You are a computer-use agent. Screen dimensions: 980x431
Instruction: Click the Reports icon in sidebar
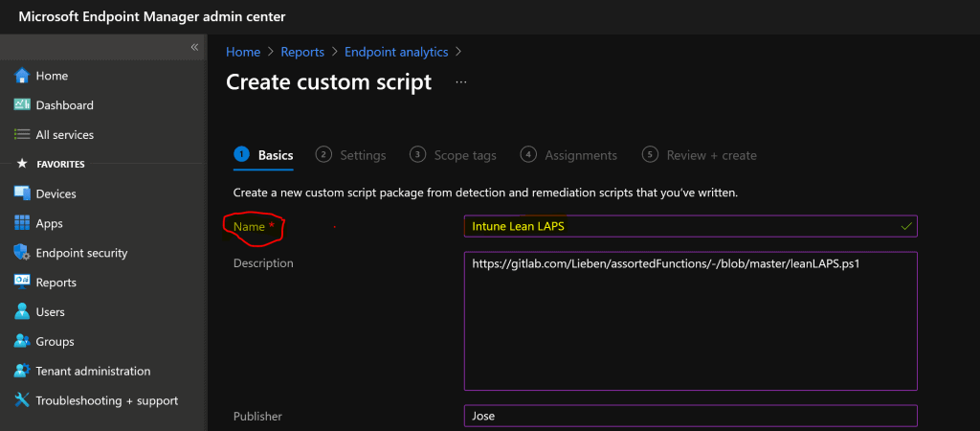[x=22, y=283]
